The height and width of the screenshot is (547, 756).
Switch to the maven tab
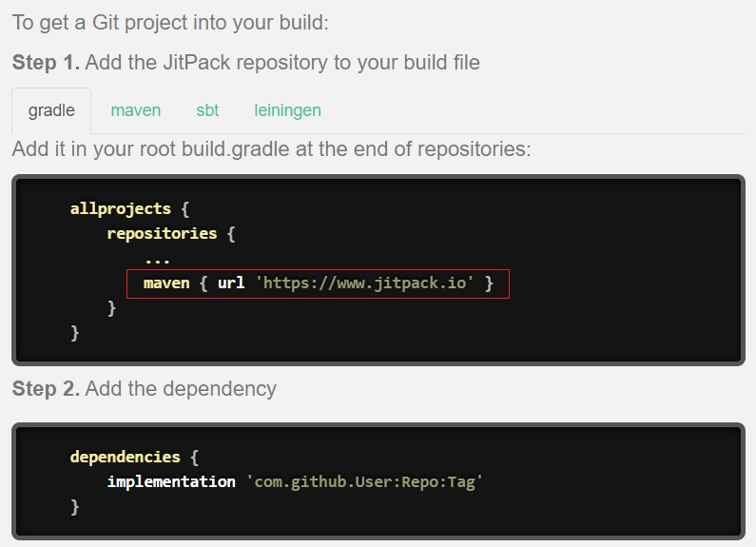click(x=135, y=110)
